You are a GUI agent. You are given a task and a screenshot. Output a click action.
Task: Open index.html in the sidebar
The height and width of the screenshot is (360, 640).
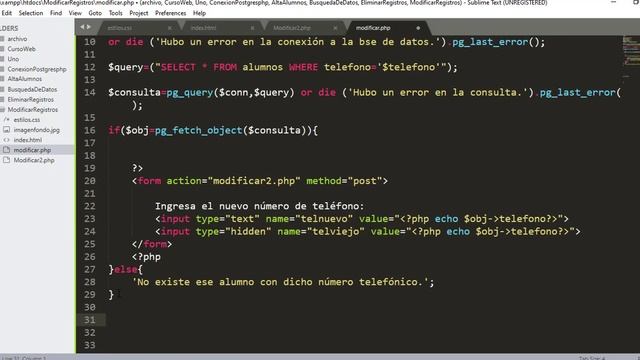(27, 140)
